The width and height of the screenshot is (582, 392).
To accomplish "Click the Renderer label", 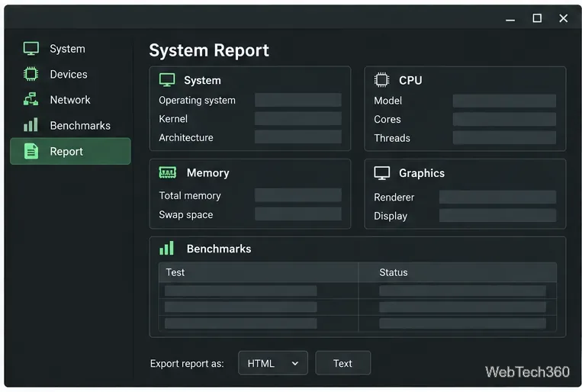I will [x=394, y=197].
